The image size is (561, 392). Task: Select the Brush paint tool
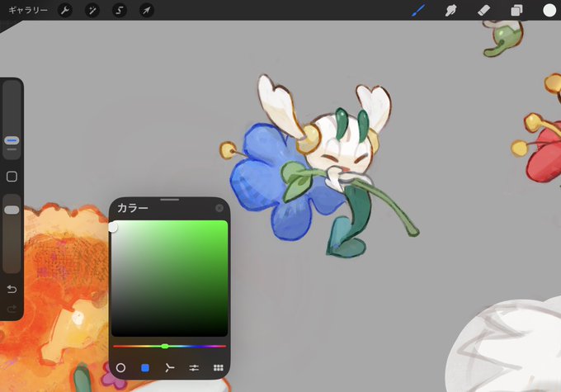pyautogui.click(x=418, y=11)
